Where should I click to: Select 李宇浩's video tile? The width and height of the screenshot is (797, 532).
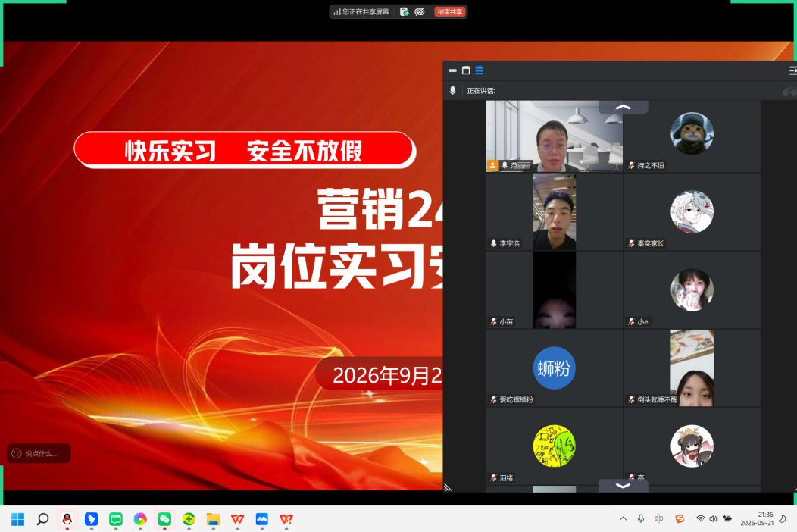(554, 211)
